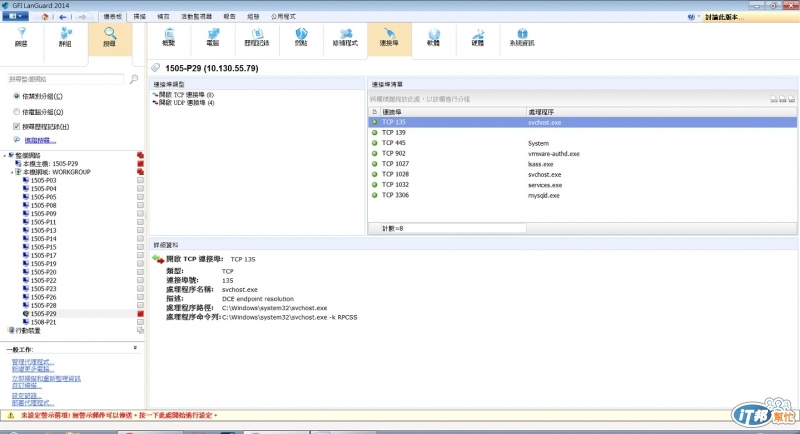The image size is (800, 434).
Task: Open the System Information view
Action: click(522, 38)
